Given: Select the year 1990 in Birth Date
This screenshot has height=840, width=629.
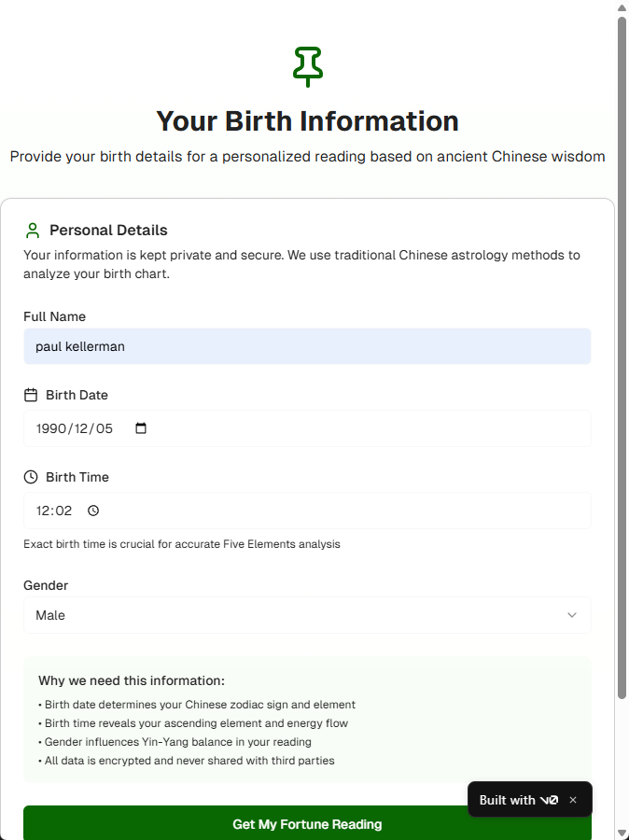Looking at the screenshot, I should [x=52, y=428].
